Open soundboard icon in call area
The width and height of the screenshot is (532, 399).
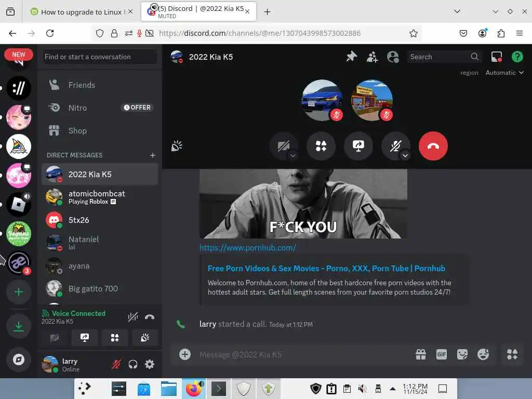[177, 146]
